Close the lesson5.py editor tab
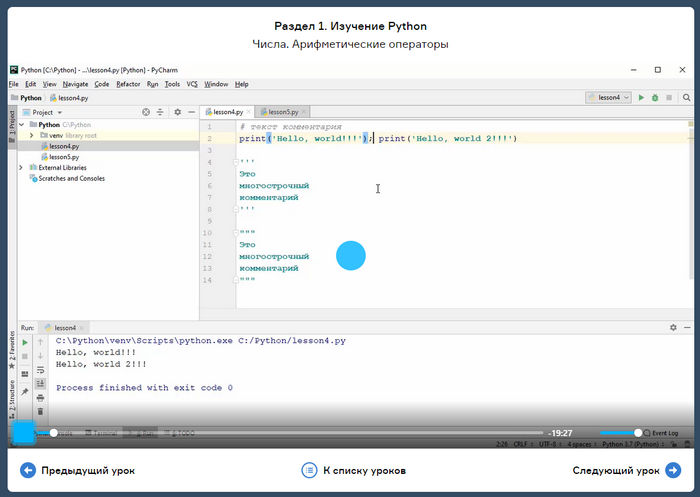This screenshot has height=497, width=700. pos(304,112)
